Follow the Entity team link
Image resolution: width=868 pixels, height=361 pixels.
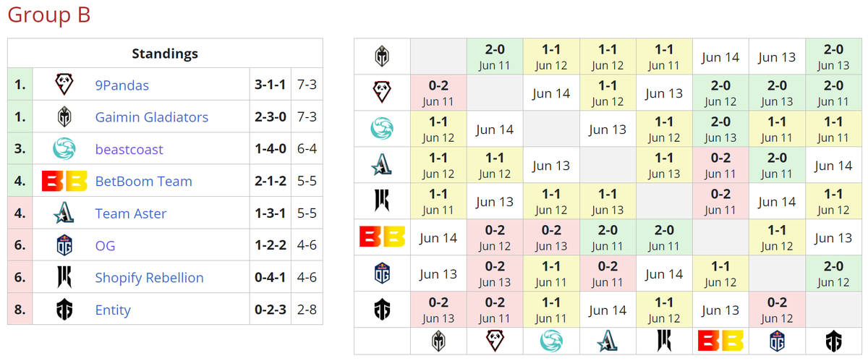pos(113,310)
